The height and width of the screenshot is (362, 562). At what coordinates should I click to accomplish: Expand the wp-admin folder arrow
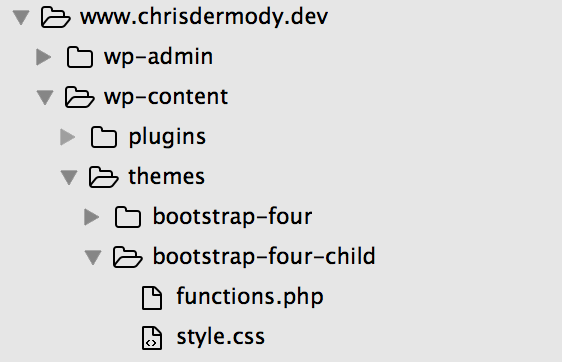click(x=44, y=57)
